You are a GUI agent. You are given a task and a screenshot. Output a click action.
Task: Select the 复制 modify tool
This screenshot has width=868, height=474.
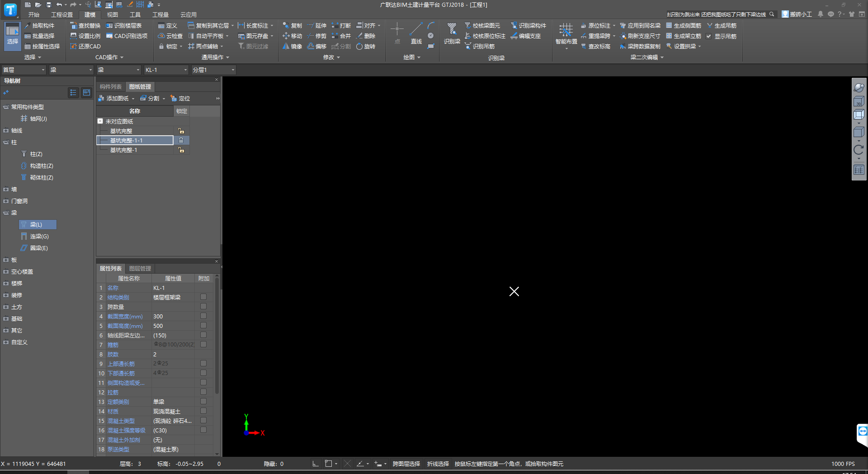tap(292, 26)
